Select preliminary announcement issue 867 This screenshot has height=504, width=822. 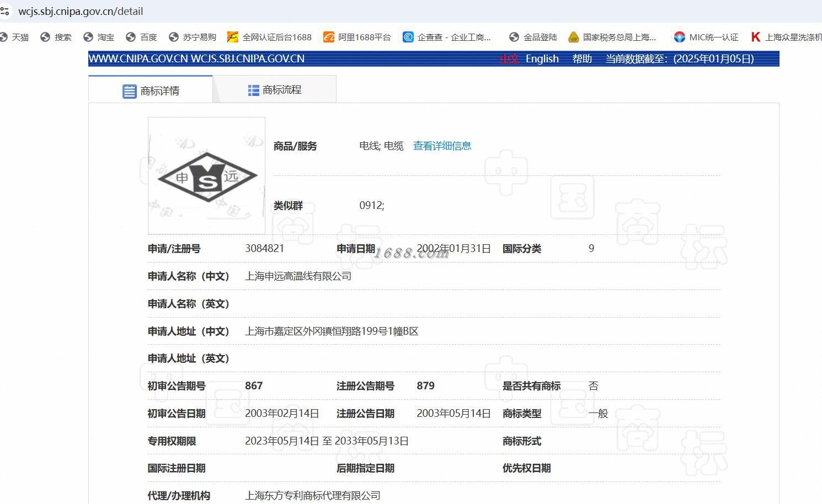(254, 385)
